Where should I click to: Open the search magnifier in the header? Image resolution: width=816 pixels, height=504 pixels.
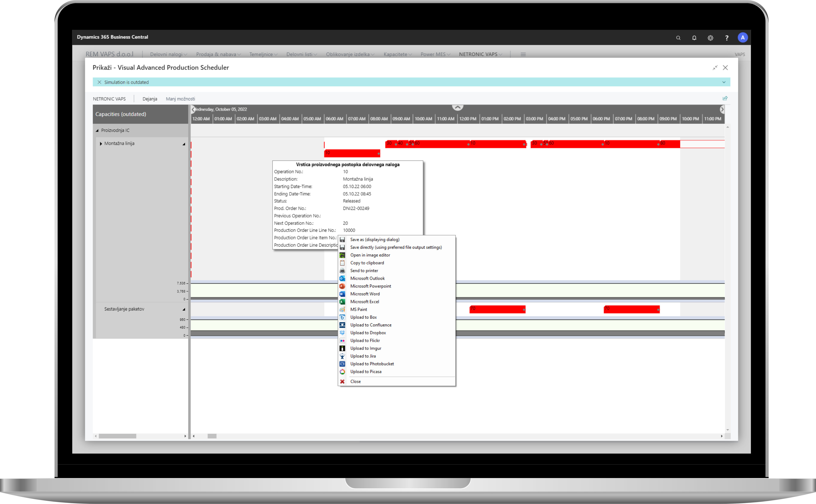click(678, 38)
